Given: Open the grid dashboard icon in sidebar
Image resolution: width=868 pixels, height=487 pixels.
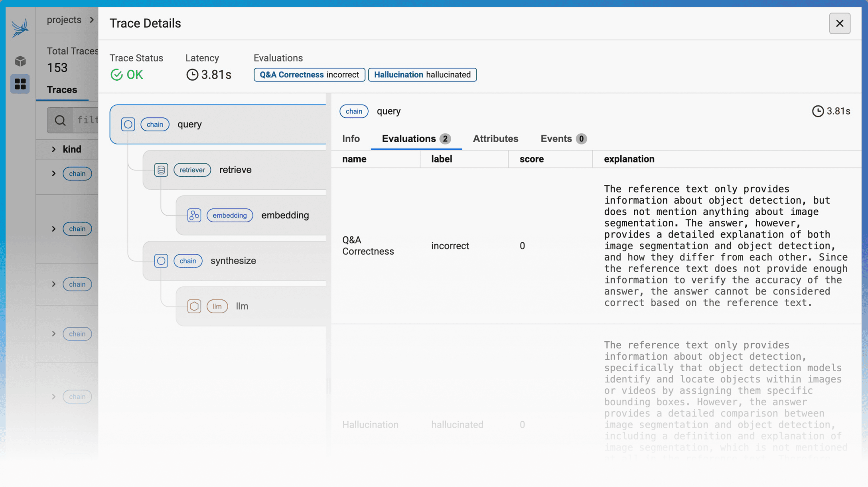Looking at the screenshot, I should [x=20, y=84].
